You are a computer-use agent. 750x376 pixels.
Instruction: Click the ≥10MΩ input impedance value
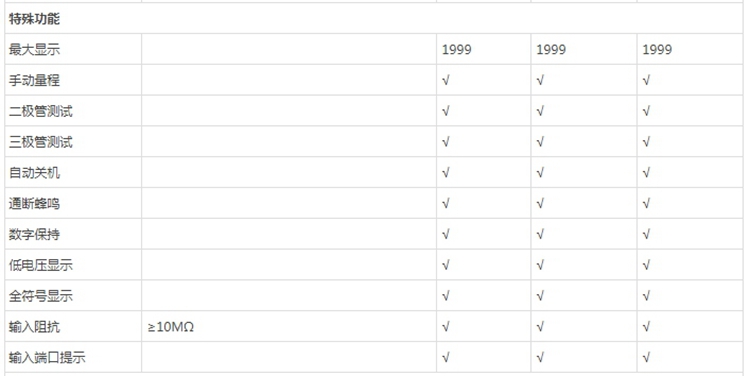point(170,327)
